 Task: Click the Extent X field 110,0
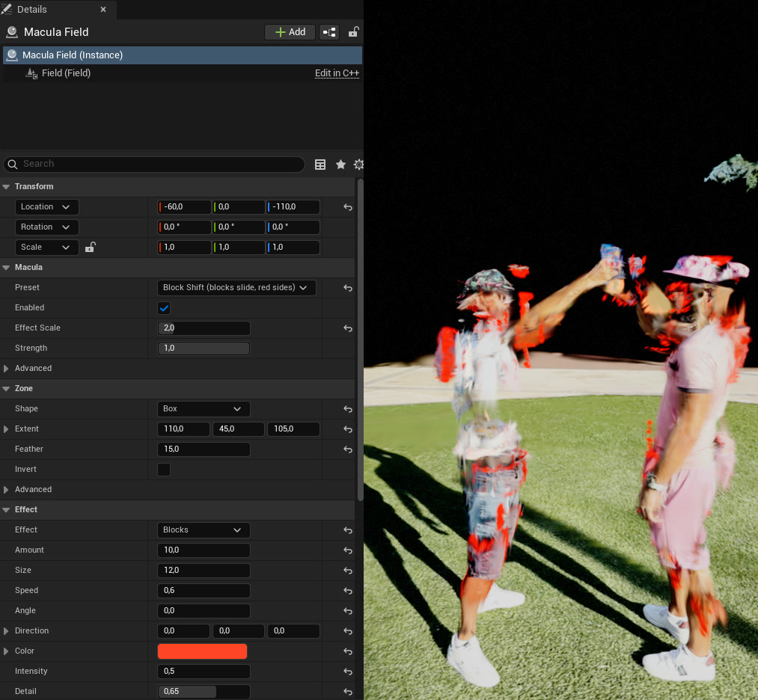[x=183, y=429]
